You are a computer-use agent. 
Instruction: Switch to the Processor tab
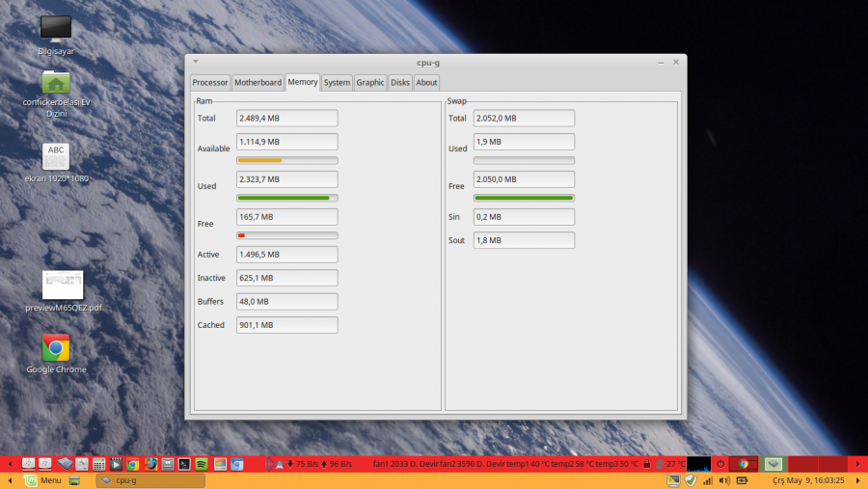point(210,83)
